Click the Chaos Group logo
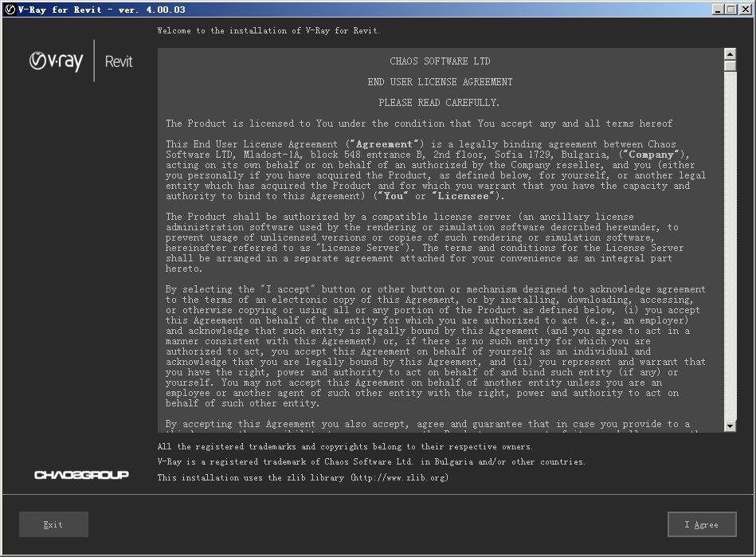 tap(81, 475)
